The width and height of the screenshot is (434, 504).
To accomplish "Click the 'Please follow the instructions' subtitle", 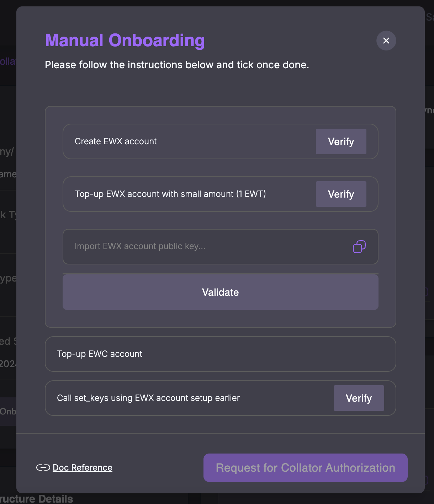I will coord(177,65).
